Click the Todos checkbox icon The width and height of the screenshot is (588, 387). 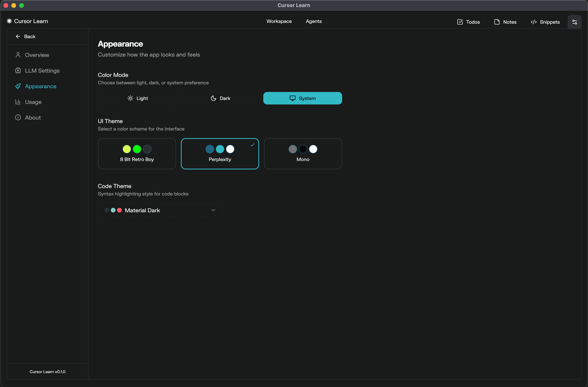click(460, 22)
